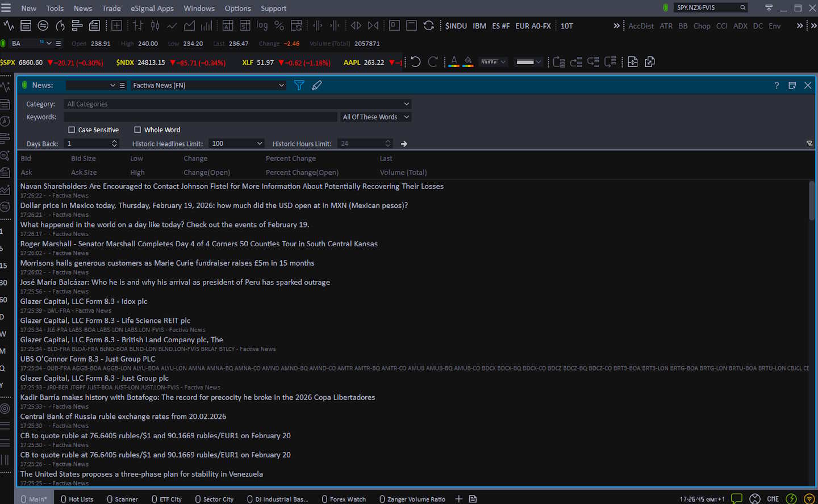Image resolution: width=818 pixels, height=504 pixels.
Task: Toggle green link indicator beside BA symbol
Action: [x=3, y=43]
